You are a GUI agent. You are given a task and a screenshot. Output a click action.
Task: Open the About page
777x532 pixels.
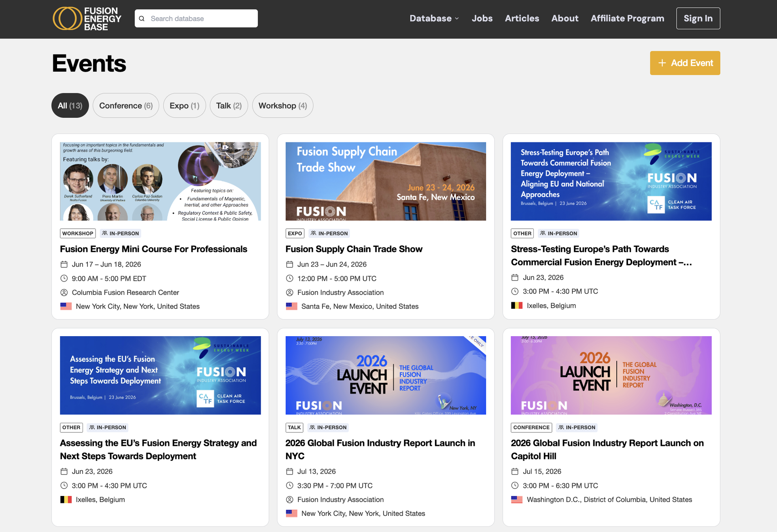click(565, 19)
